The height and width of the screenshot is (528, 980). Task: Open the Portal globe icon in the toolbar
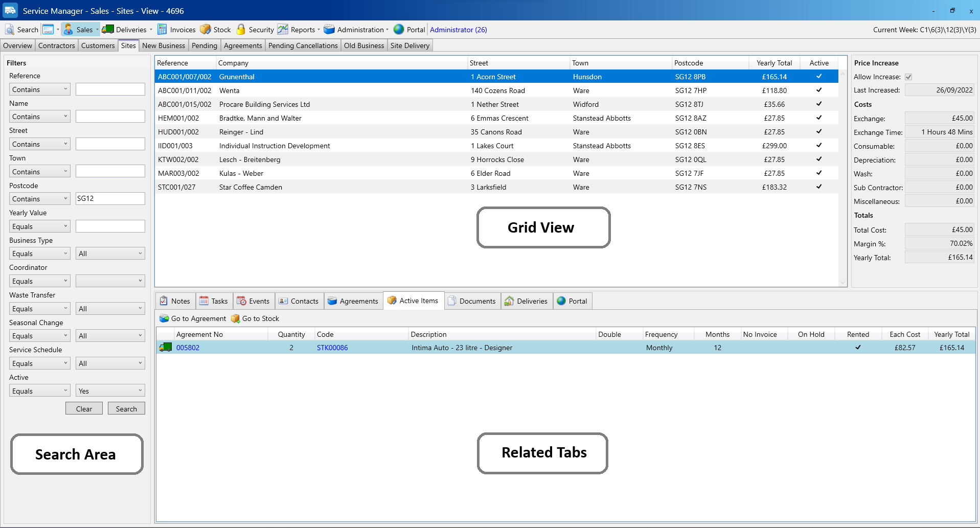coord(399,30)
